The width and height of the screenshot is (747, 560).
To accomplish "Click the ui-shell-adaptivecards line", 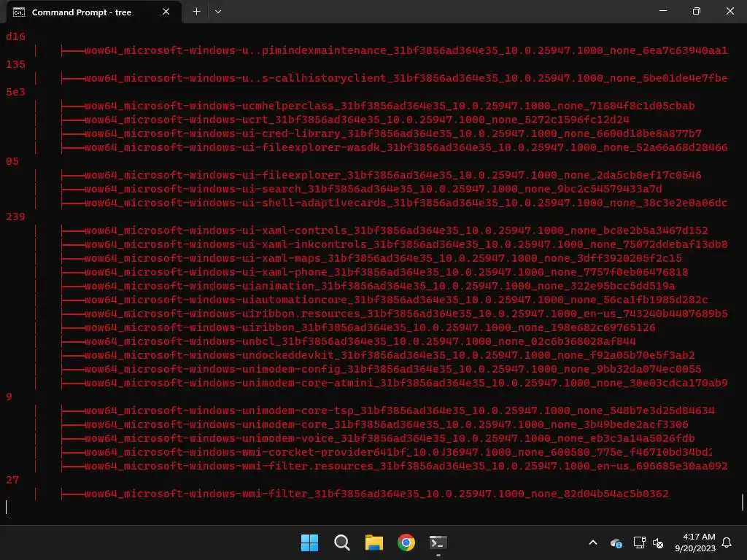I will click(x=406, y=203).
